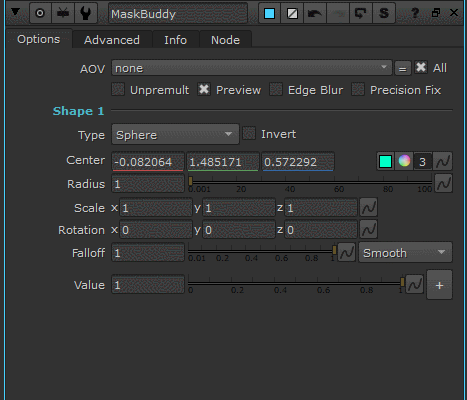Image resolution: width=467 pixels, height=400 pixels.
Task: Click the undo arrow icon
Action: coord(314,13)
